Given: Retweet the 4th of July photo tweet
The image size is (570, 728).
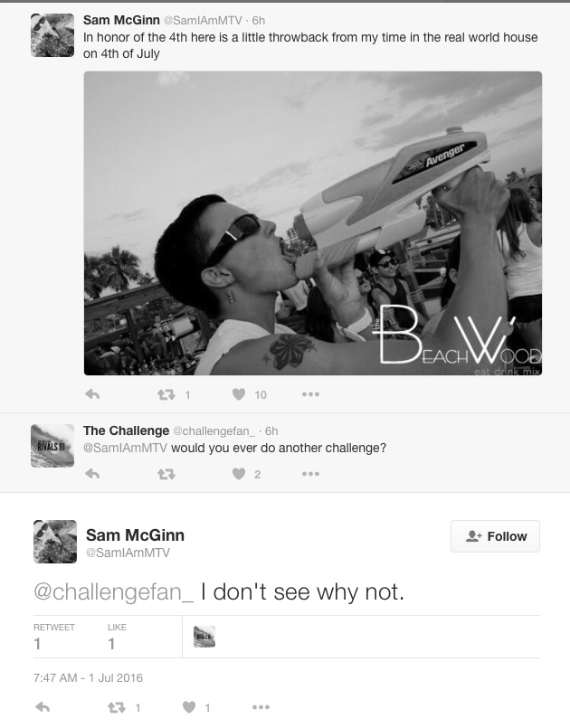Looking at the screenshot, I should click(x=166, y=394).
